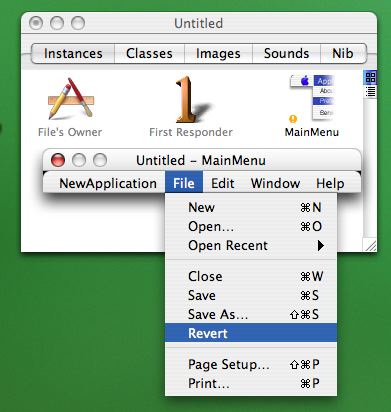The image size is (391, 412).
Task: Choose Save from the File menu
Action: 251,295
